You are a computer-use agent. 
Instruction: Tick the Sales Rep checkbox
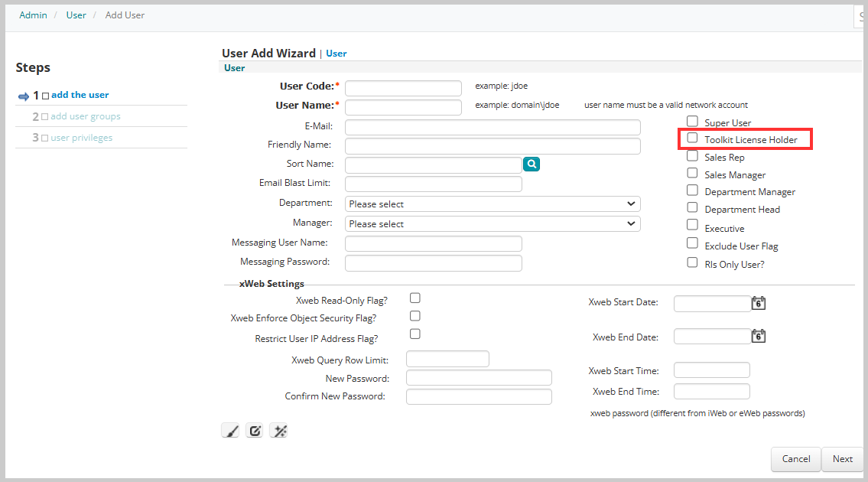coord(692,155)
